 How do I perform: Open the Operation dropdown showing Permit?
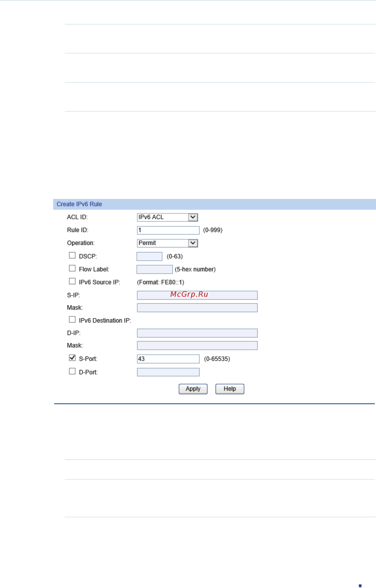click(x=167, y=243)
